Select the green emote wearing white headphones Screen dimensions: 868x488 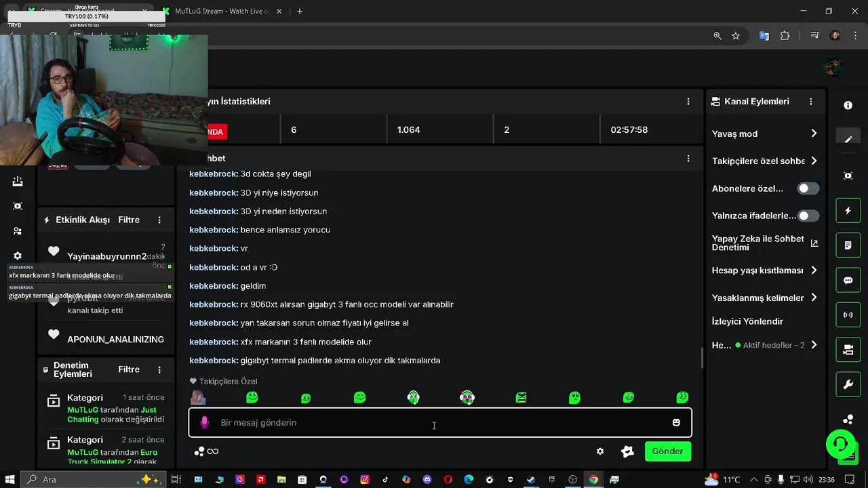click(413, 397)
